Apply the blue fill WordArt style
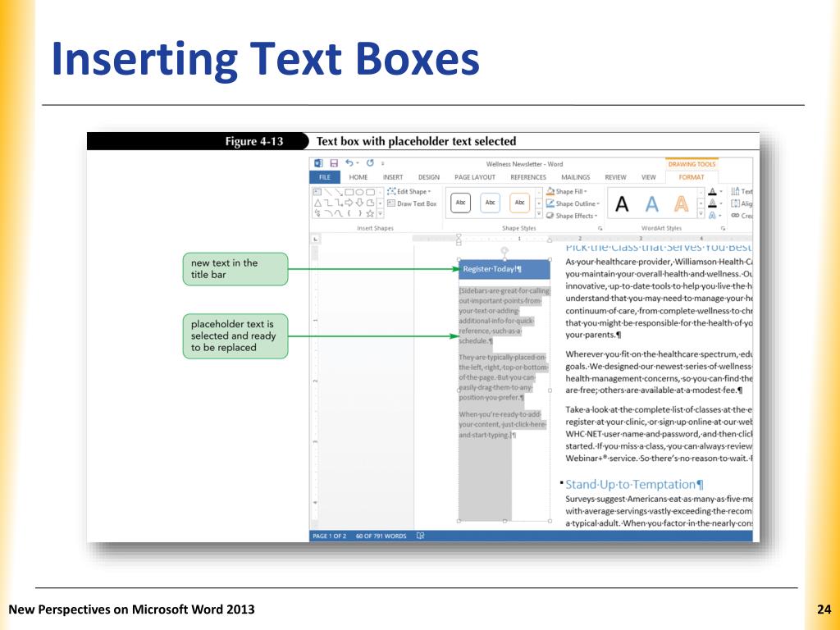This screenshot has height=630, width=840. tap(651, 203)
